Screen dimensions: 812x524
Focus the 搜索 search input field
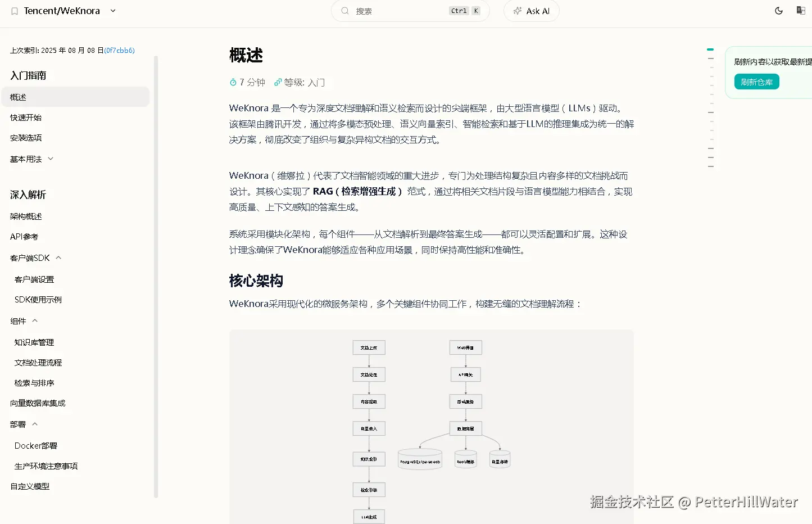(x=410, y=11)
